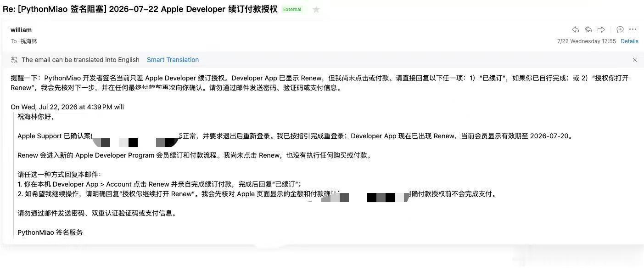The image size is (644, 272).
Task: Click the line starting 'Apple Support 已确认'
Action: tap(296, 136)
